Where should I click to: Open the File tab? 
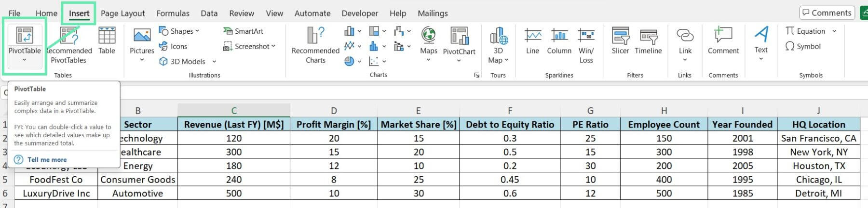tap(14, 13)
